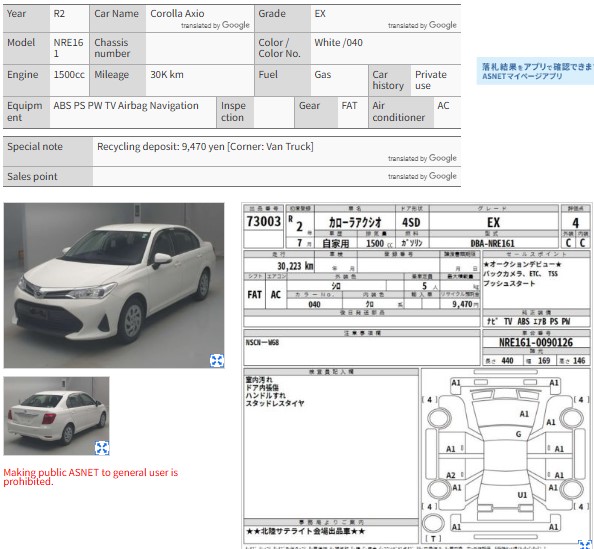Select the Car history value 'Private use'
This screenshot has width=594, height=549.
(x=431, y=80)
